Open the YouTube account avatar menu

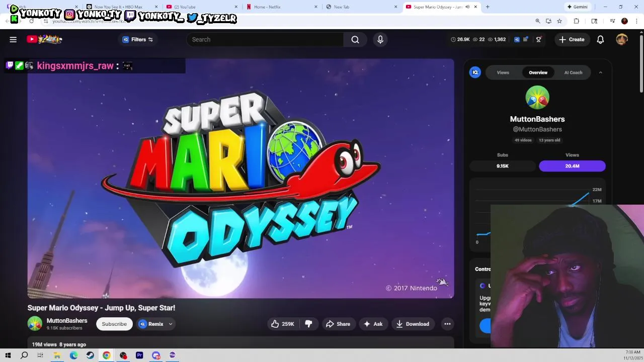[622, 39]
